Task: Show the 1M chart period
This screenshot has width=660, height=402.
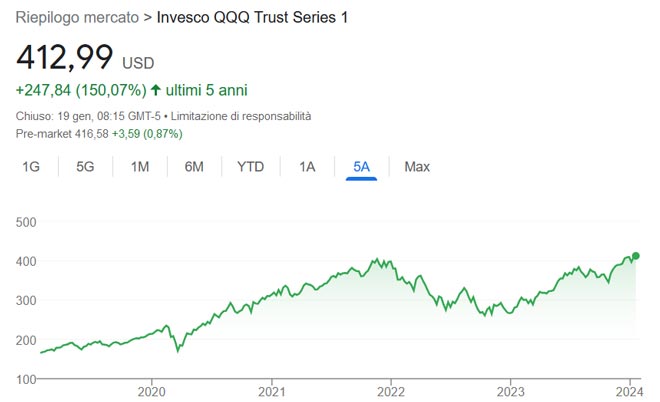Action: (140, 167)
